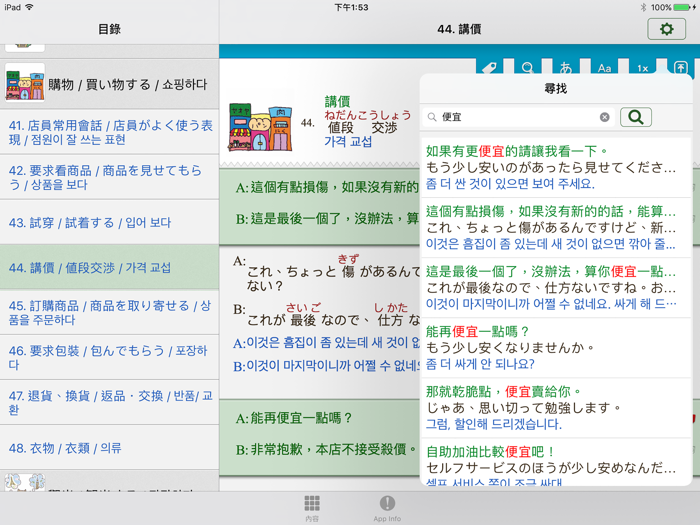Click the magnifier search icon in toolbar

point(528,68)
